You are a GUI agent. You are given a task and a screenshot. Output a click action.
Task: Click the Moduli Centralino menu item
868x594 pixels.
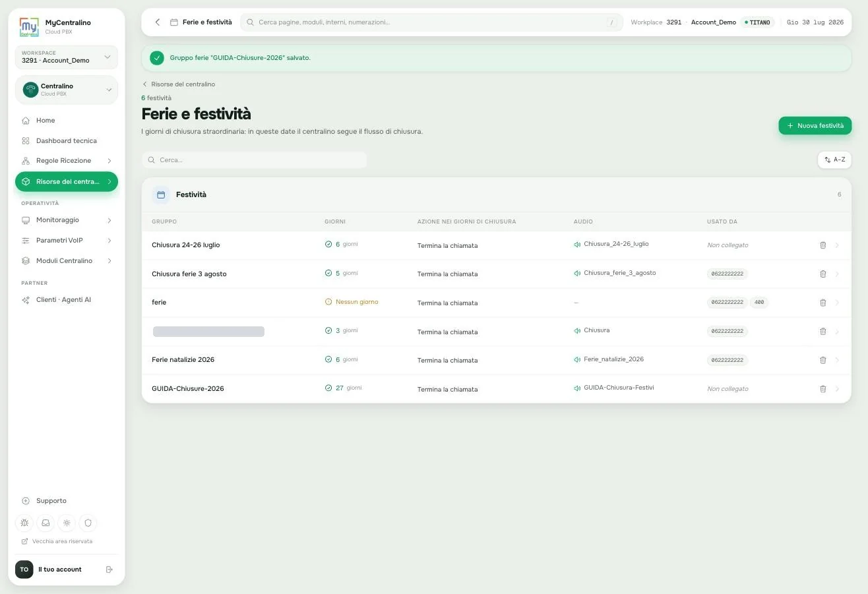click(x=66, y=261)
